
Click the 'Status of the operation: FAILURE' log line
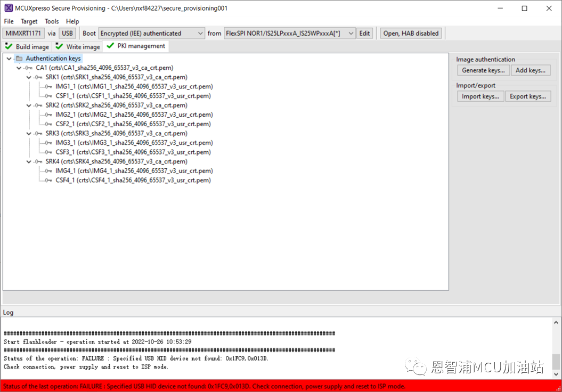point(136,358)
